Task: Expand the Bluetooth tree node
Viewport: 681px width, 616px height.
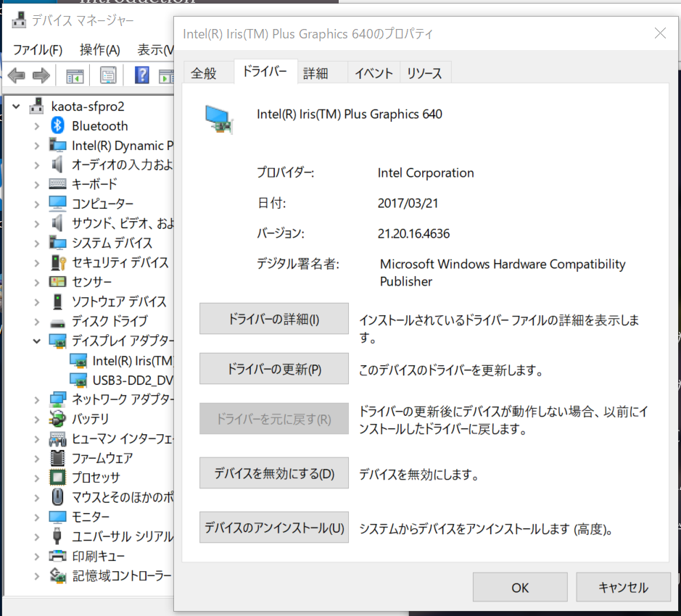Action: click(x=37, y=126)
